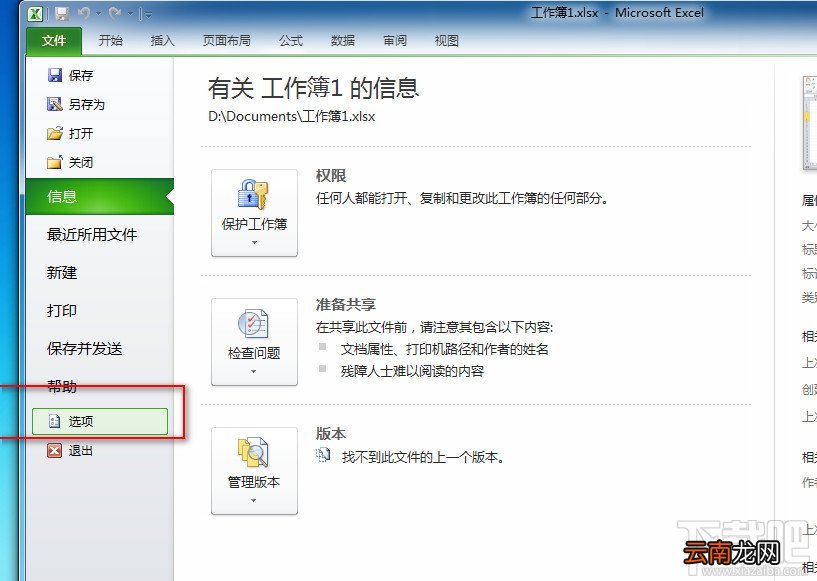This screenshot has height=581, width=817.
Task: Click the 检查问题 button label
Action: (x=254, y=353)
